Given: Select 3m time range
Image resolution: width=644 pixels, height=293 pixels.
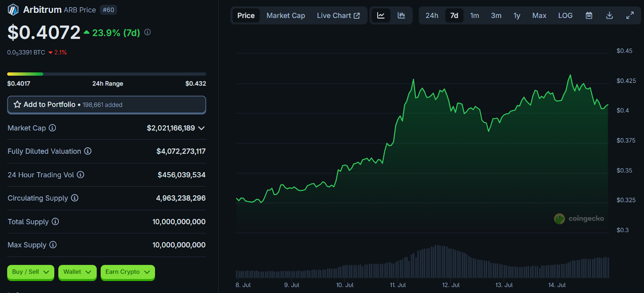Looking at the screenshot, I should [496, 15].
